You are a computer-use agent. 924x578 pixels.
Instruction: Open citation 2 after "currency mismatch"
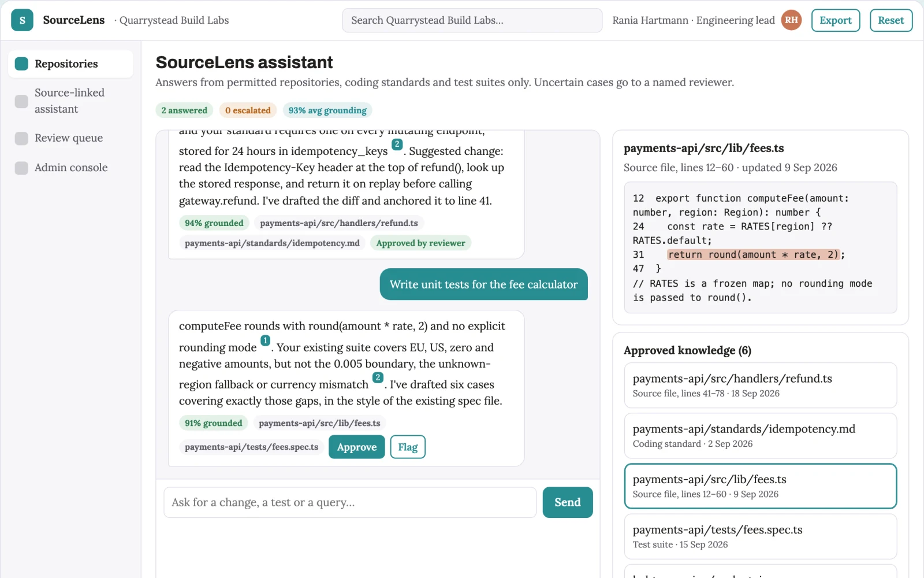(x=378, y=378)
